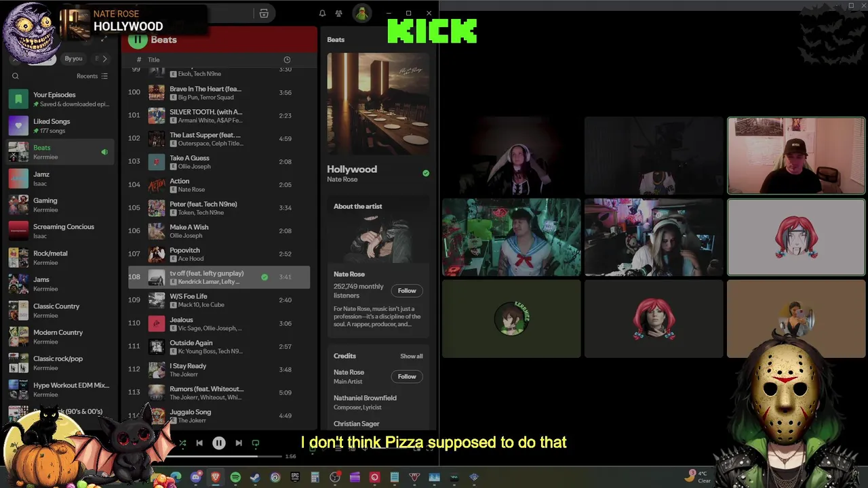
Task: Open Spotify from the taskbar
Action: (235, 477)
